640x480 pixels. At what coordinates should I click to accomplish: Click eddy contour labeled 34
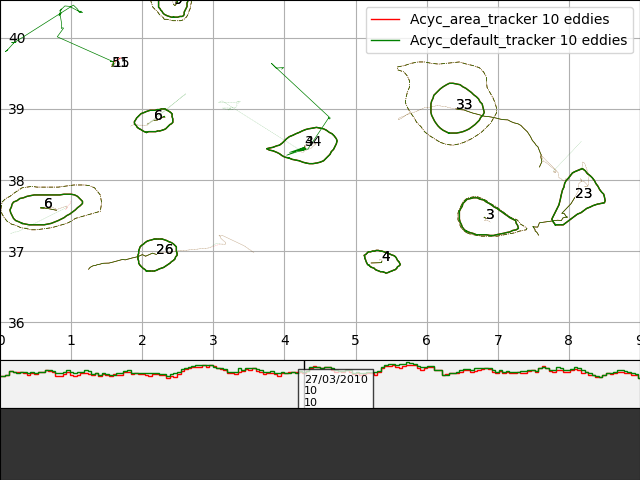coord(302,146)
